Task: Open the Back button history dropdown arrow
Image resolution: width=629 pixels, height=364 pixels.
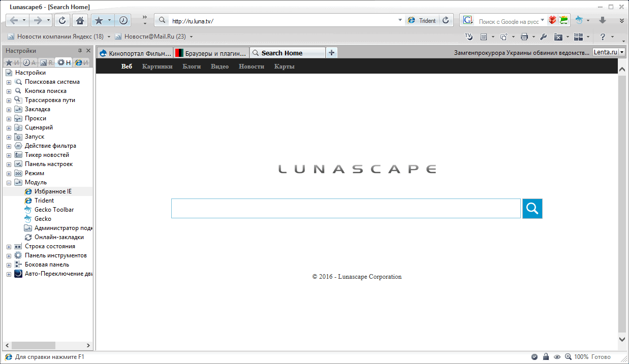Action: pos(24,20)
